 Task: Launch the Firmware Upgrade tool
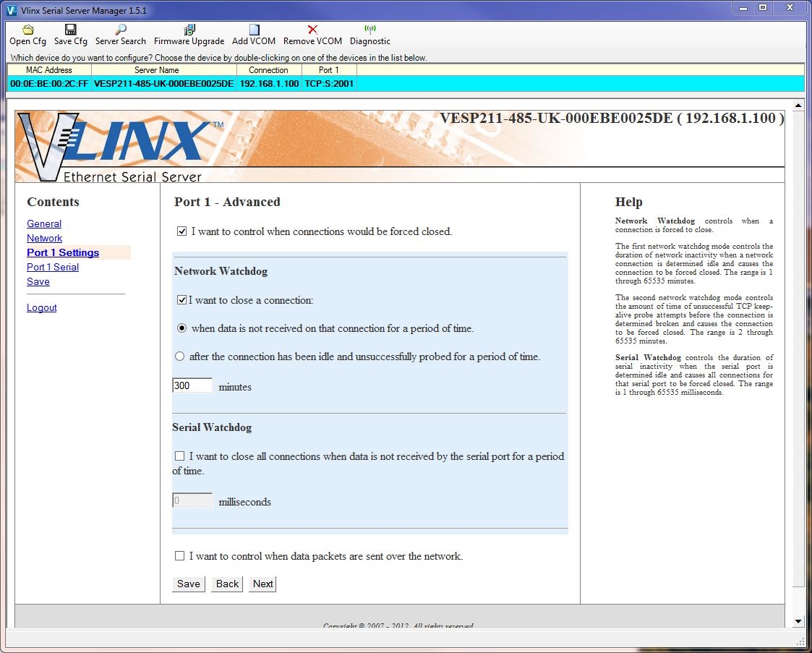[x=189, y=30]
